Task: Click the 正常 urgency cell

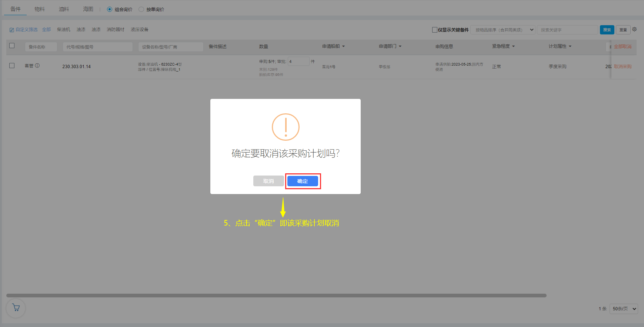Action: (x=496, y=67)
